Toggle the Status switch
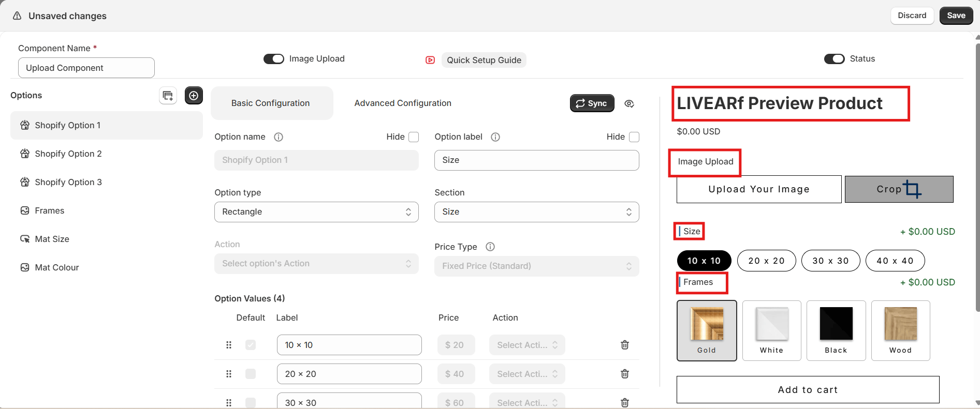 835,59
